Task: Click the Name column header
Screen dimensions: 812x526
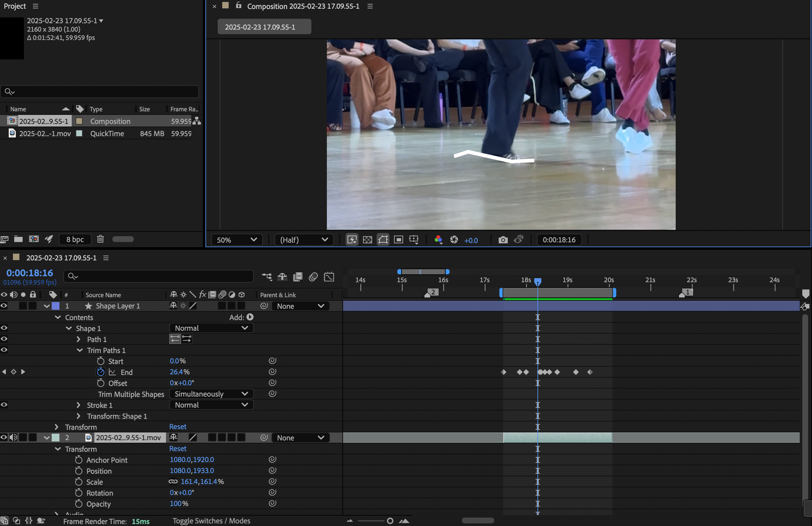Action: [x=18, y=109]
